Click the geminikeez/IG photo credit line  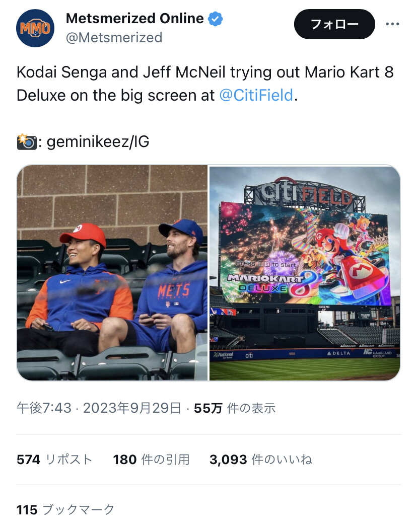click(x=83, y=142)
